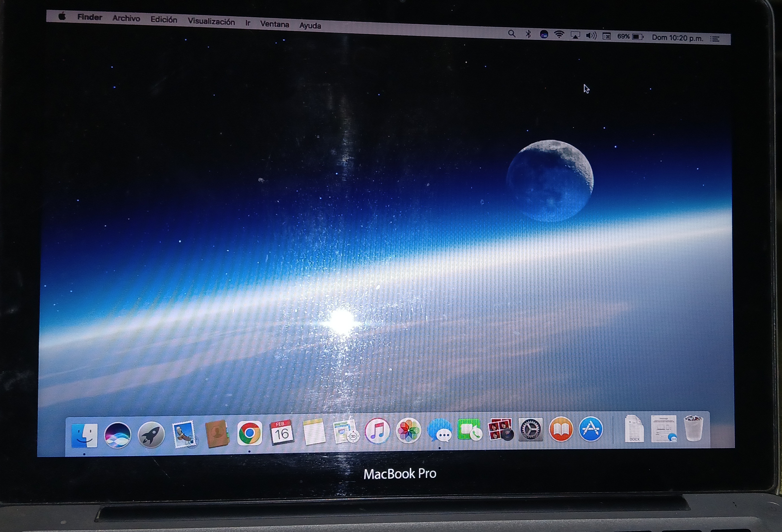Click the clock Dom 10:20 p.m.

pos(677,38)
